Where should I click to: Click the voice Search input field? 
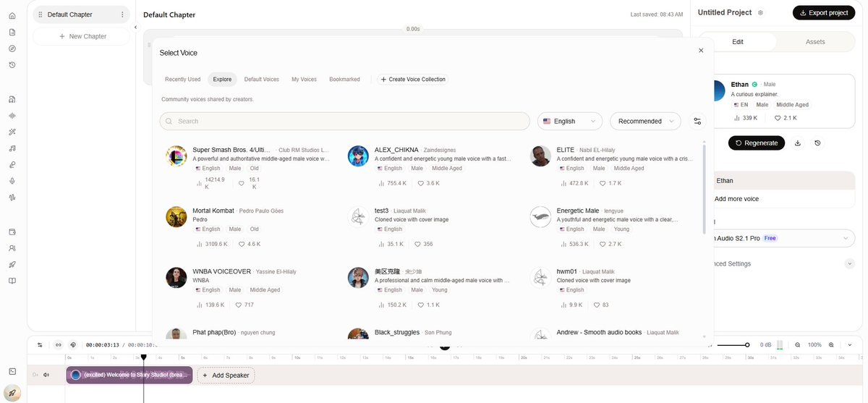pyautogui.click(x=345, y=122)
